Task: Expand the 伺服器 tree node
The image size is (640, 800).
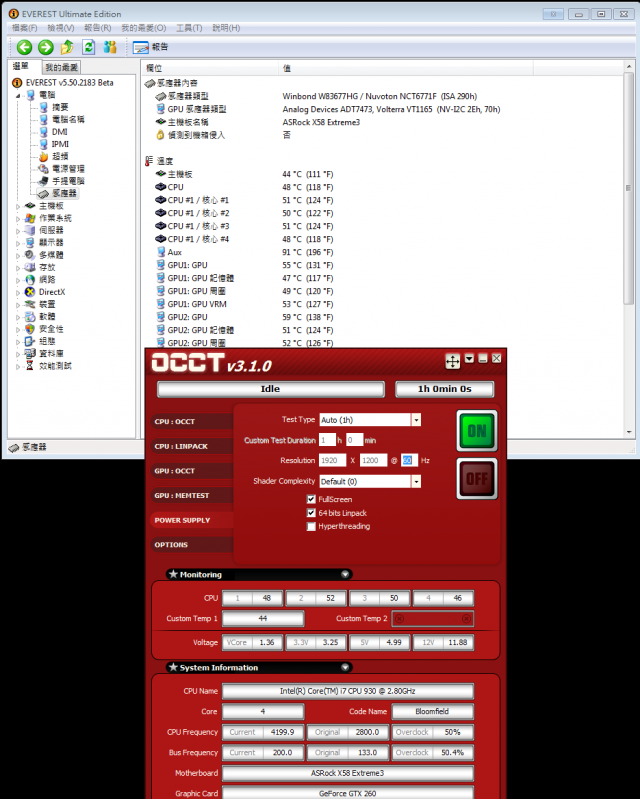Action: 18,231
